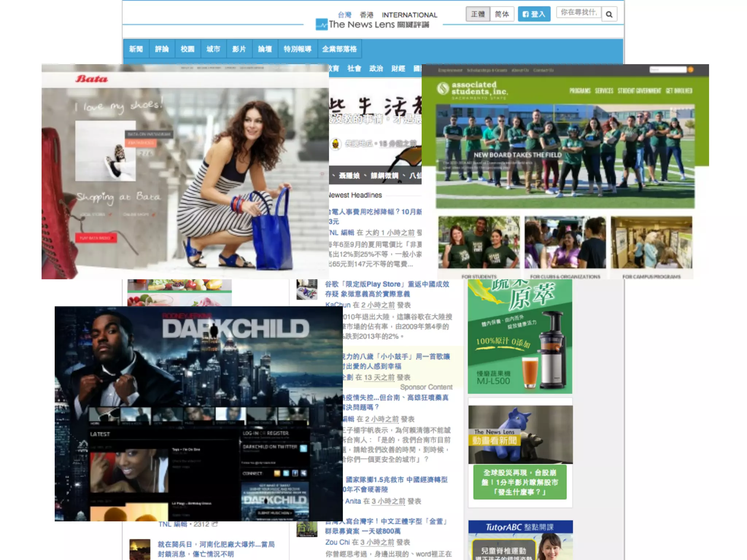The height and width of the screenshot is (560, 747).
Task: Click the Bata logo
Action: 92,79
